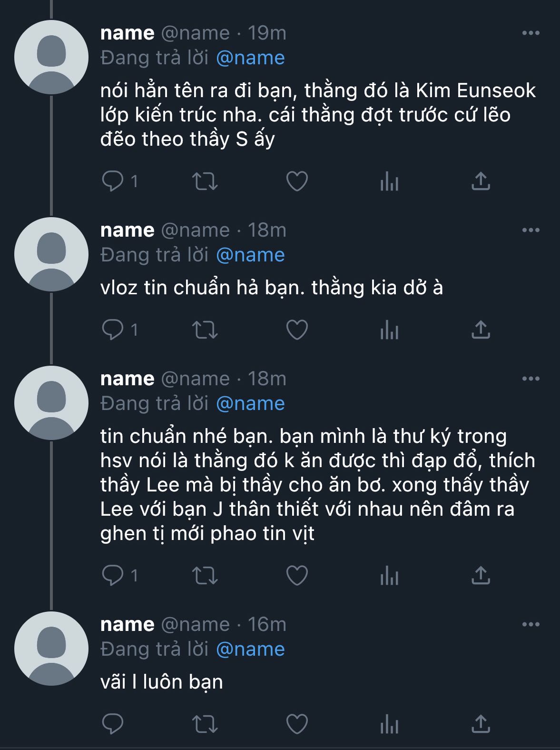Screen dimensions: 560x750
Task: Share the tweet posted 19m ago
Action: click(x=481, y=181)
